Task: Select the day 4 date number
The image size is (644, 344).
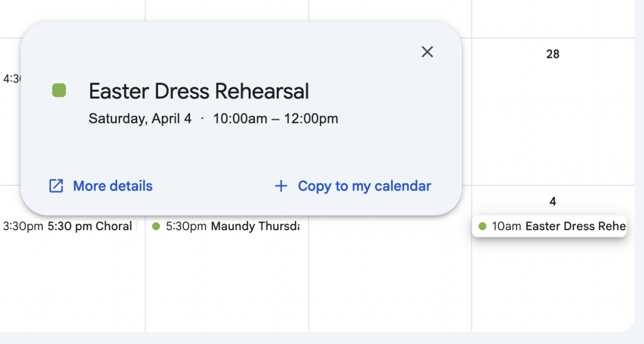Action: click(553, 202)
